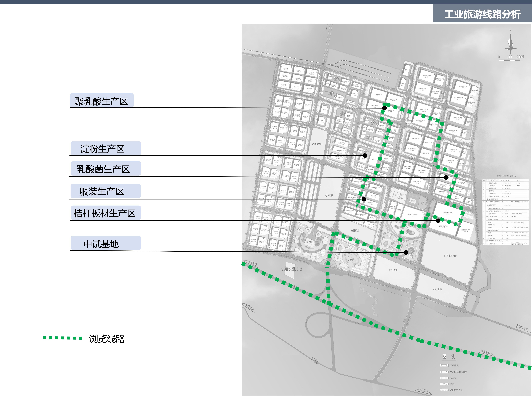Click the 至额敏县 direction label
The image size is (532, 399).
coord(485,352)
